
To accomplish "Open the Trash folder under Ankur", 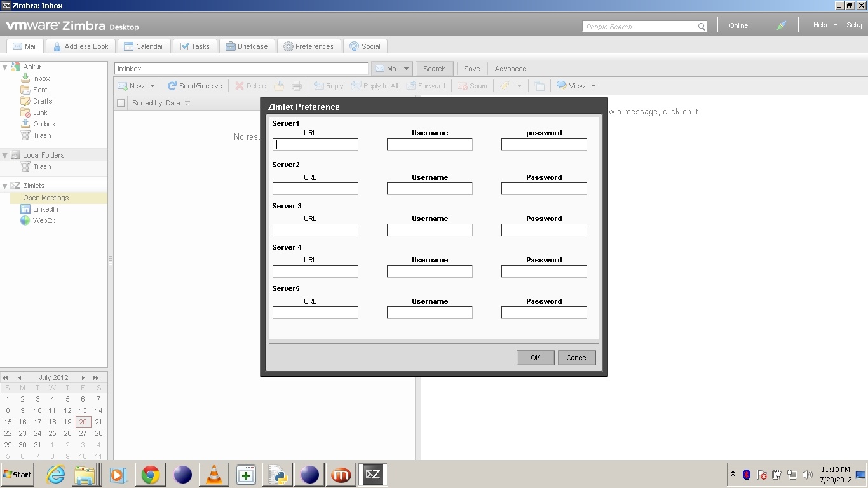I will click(42, 135).
